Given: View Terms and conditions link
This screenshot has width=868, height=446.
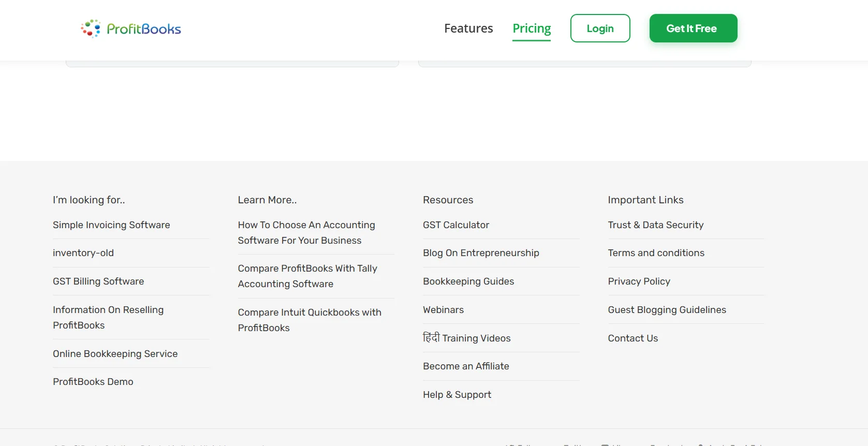Looking at the screenshot, I should coord(656,253).
